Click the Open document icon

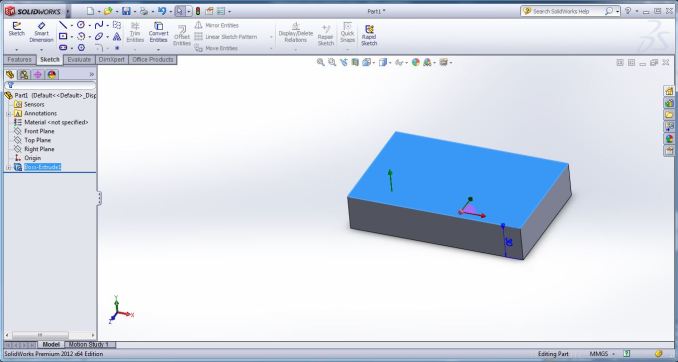pos(108,11)
